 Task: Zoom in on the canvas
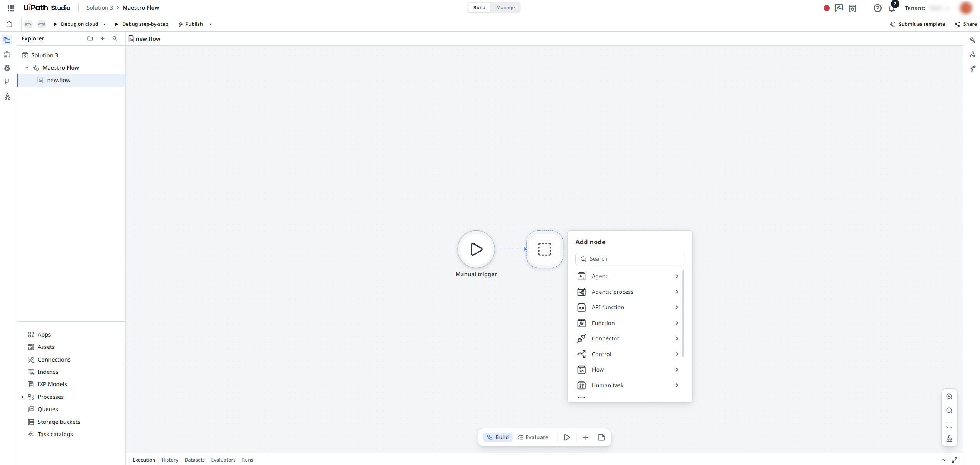point(949,397)
